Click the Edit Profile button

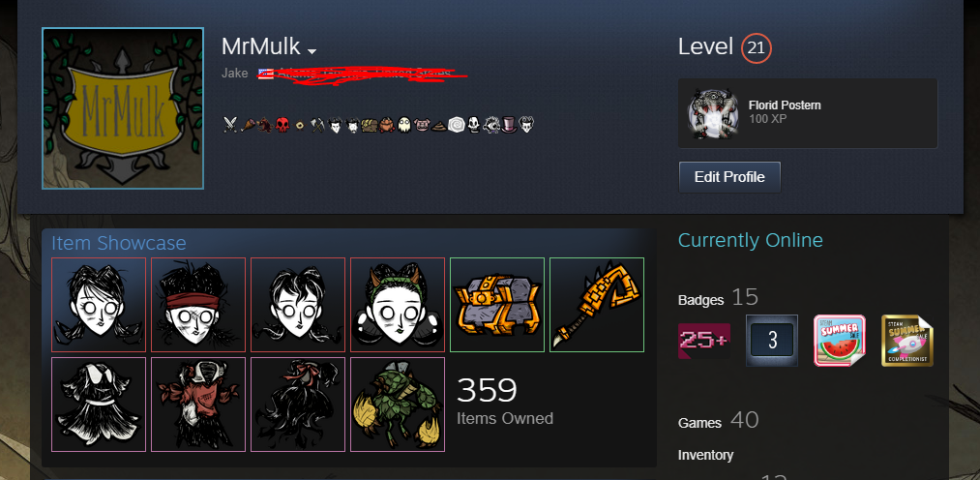click(729, 177)
